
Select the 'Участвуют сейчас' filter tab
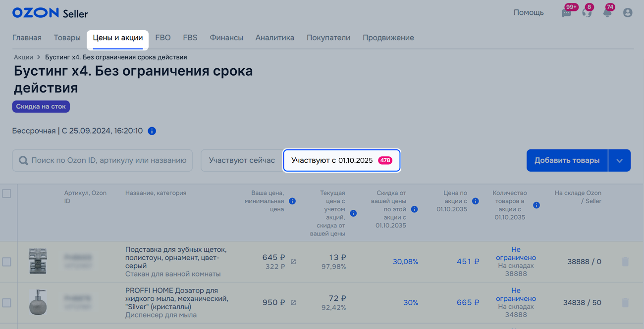pyautogui.click(x=242, y=161)
